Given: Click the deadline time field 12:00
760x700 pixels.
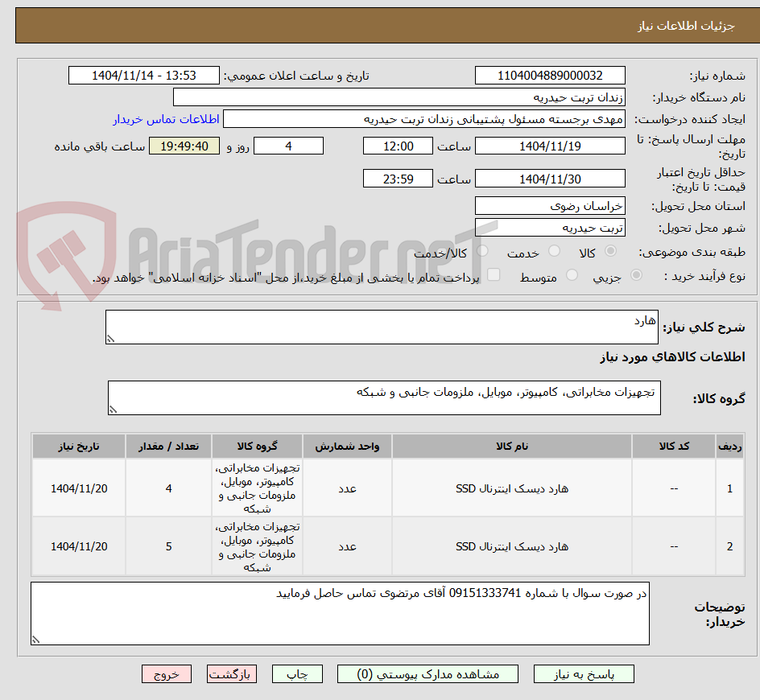Looking at the screenshot, I should click(x=398, y=146).
